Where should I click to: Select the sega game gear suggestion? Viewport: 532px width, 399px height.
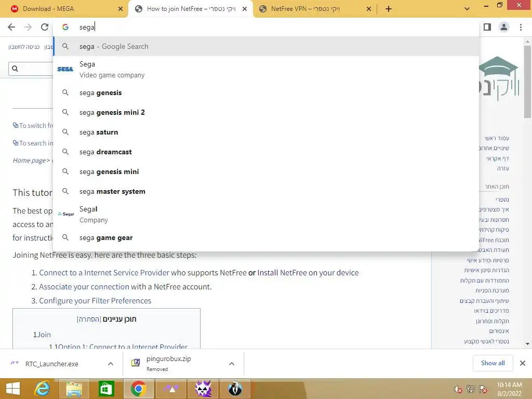click(x=267, y=237)
